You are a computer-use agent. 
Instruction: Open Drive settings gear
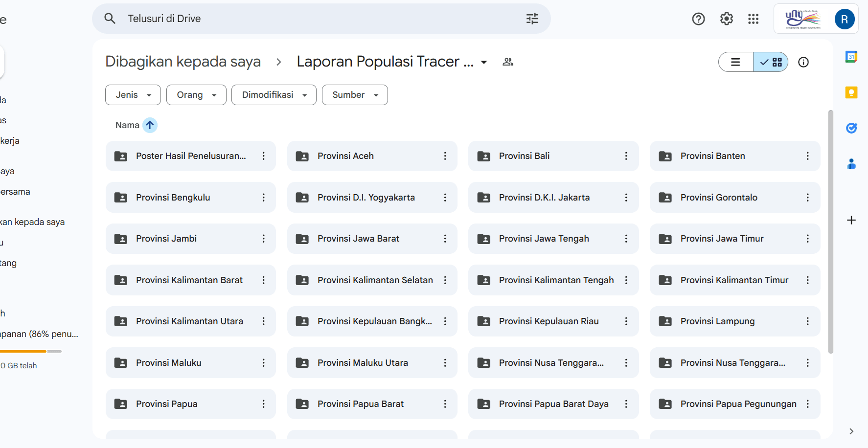727,19
